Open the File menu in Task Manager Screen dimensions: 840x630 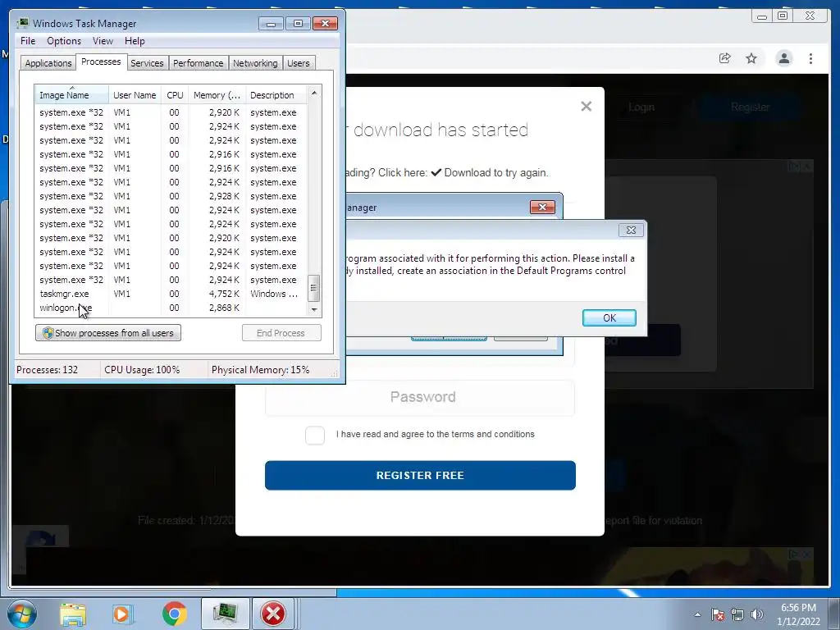point(28,41)
